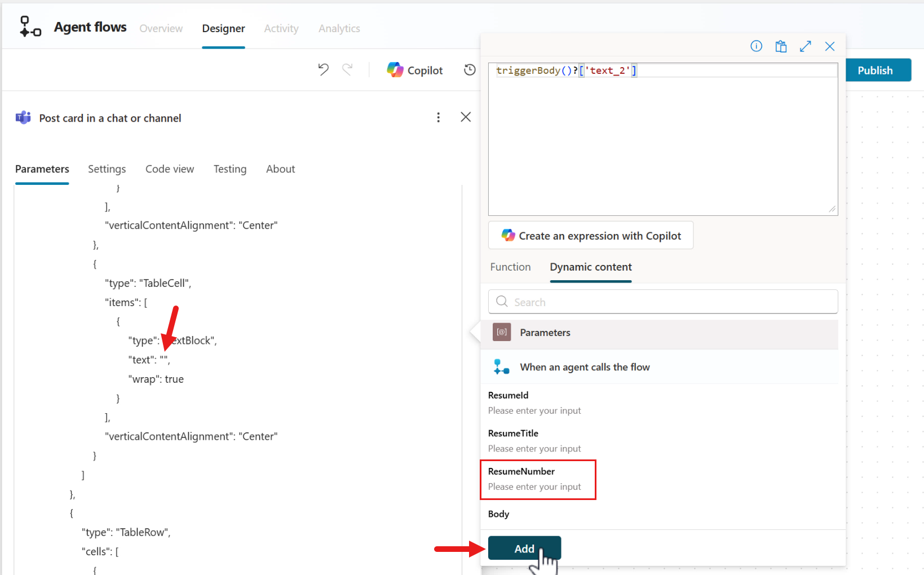Viewport: 924px width, 575px height.
Task: Click the Publish button
Action: [x=874, y=70]
